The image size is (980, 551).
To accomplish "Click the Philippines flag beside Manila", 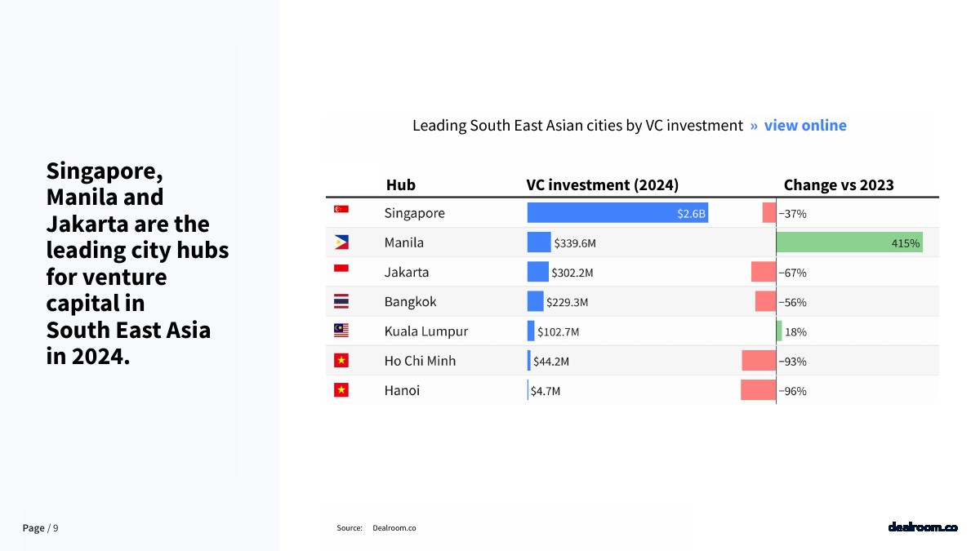I will pyautogui.click(x=341, y=242).
